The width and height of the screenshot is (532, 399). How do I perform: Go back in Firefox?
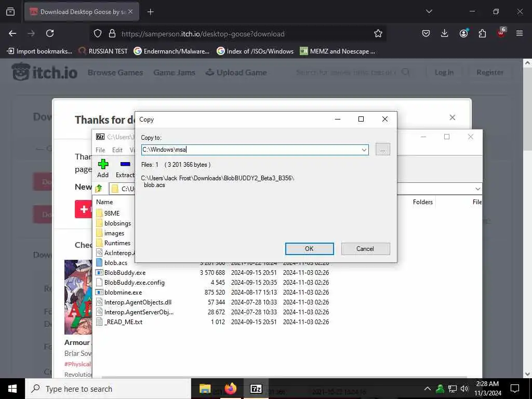(12, 33)
